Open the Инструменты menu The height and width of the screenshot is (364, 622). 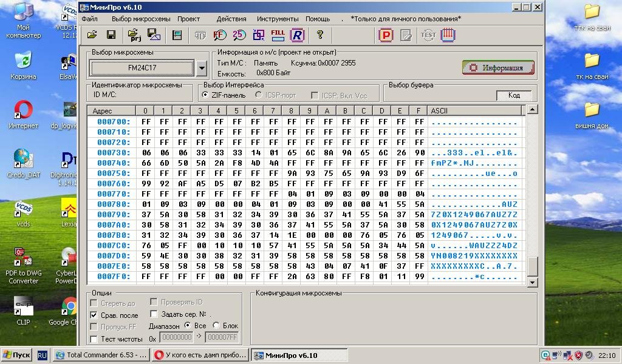(278, 19)
